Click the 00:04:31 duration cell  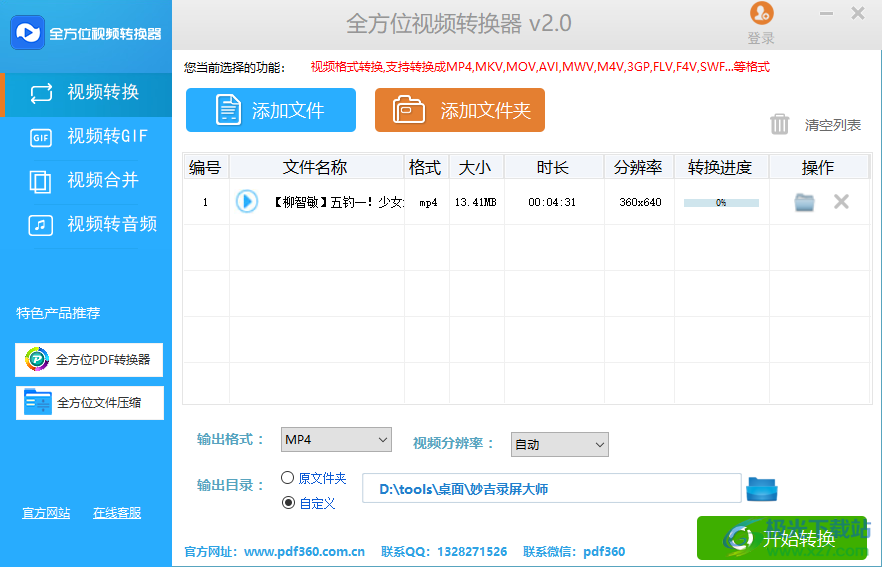click(x=552, y=202)
